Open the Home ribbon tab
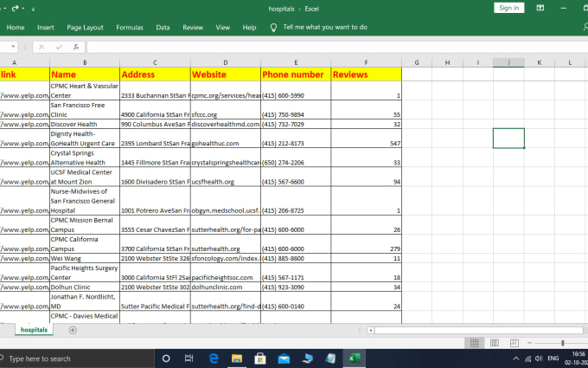Viewport: 588px width, 368px height. (x=16, y=28)
